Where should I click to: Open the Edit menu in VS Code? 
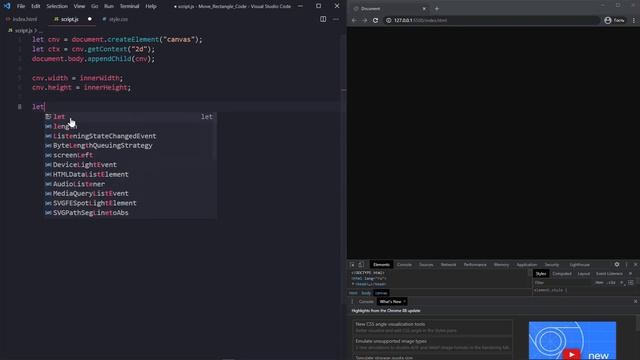(x=36, y=6)
